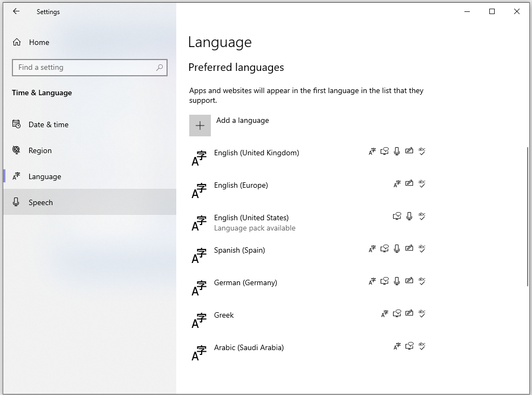This screenshot has width=532, height=395.
Task: Click spell-check icon for English (United States)
Action: [422, 216]
